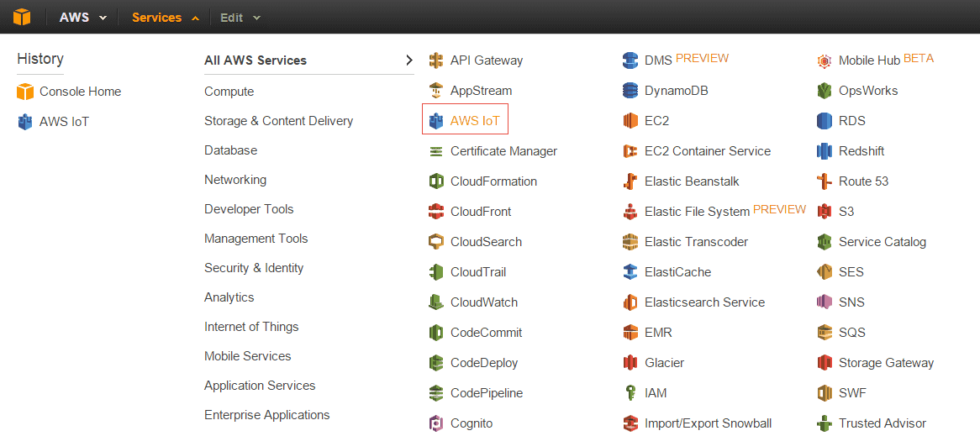980x436 pixels.
Task: Click the History AWS IoT icon
Action: click(x=25, y=121)
